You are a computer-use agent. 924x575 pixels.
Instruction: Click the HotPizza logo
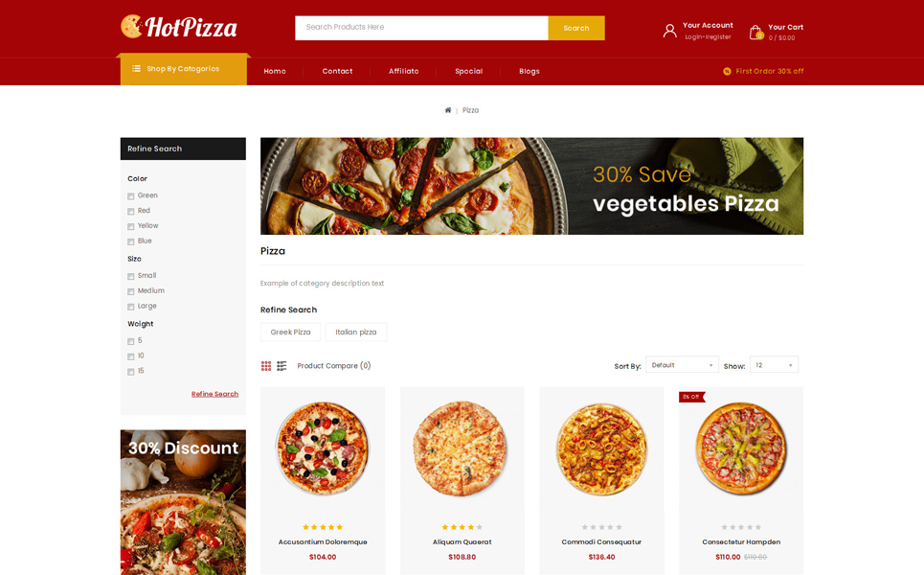pos(179,27)
